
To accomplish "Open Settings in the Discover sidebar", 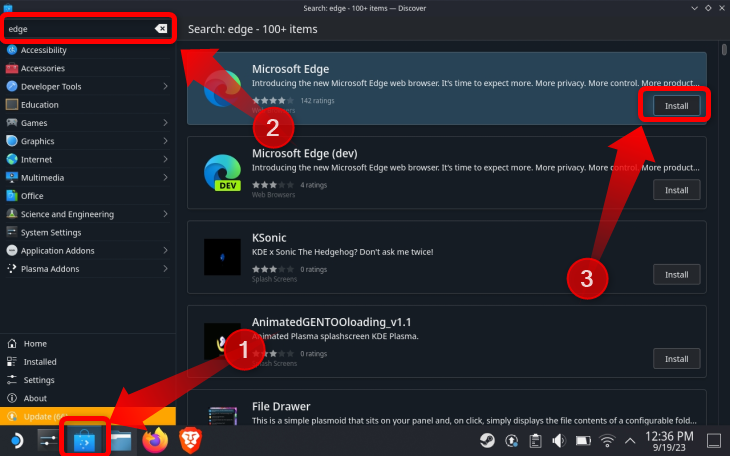I will click(39, 380).
